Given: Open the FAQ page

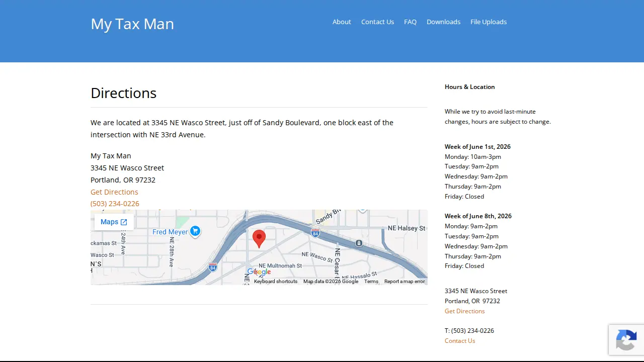Looking at the screenshot, I should point(410,22).
